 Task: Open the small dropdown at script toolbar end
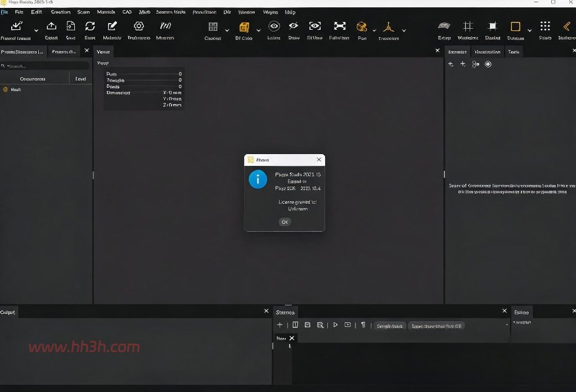tap(507, 325)
